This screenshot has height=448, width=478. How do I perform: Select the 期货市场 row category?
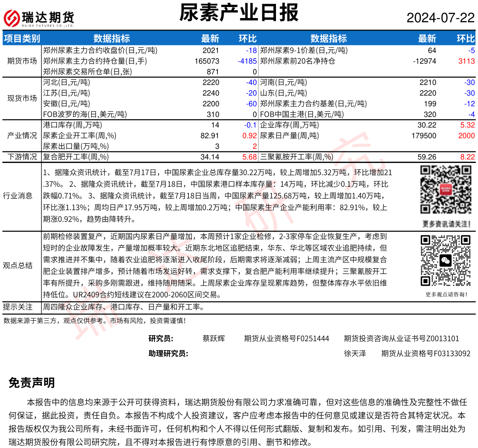tap(22, 61)
